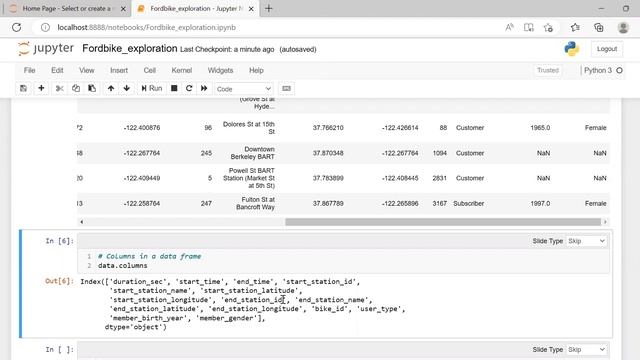Click the table scrollbar right arrow
Viewport: 640px width, 360px height.
(x=605, y=222)
